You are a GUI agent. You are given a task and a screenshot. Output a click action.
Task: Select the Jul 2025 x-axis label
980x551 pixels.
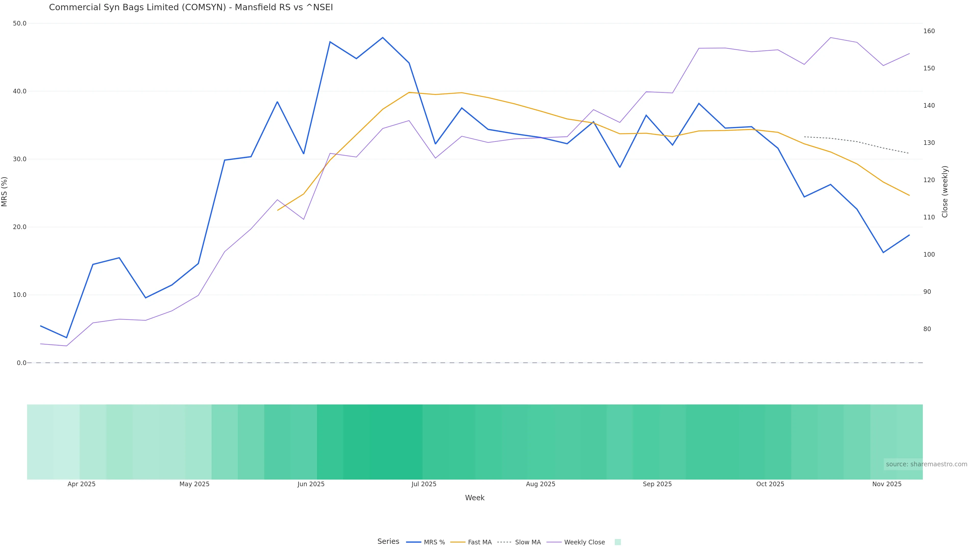point(424,484)
